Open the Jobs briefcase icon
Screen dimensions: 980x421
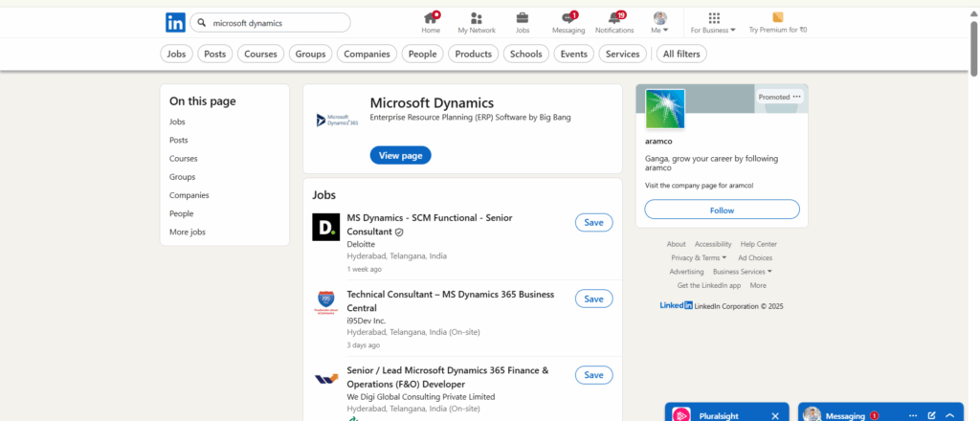tap(522, 18)
